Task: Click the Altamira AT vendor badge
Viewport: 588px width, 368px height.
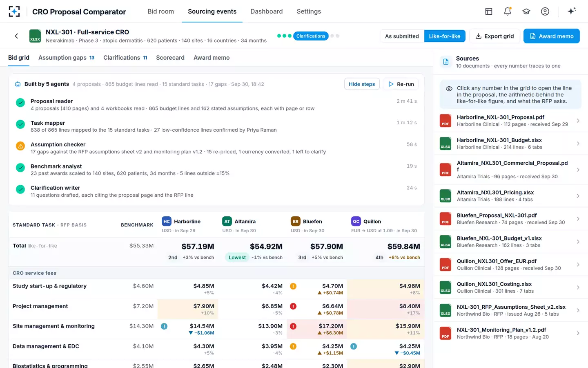Action: pos(227,221)
